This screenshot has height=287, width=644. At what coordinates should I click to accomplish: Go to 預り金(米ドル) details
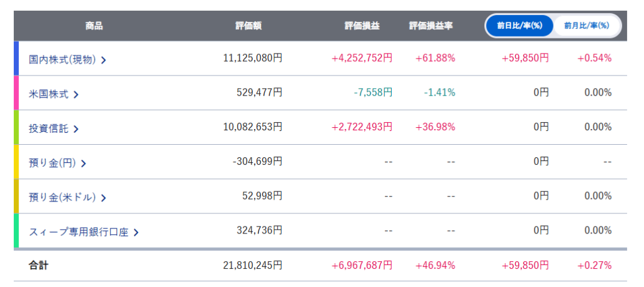(62, 198)
